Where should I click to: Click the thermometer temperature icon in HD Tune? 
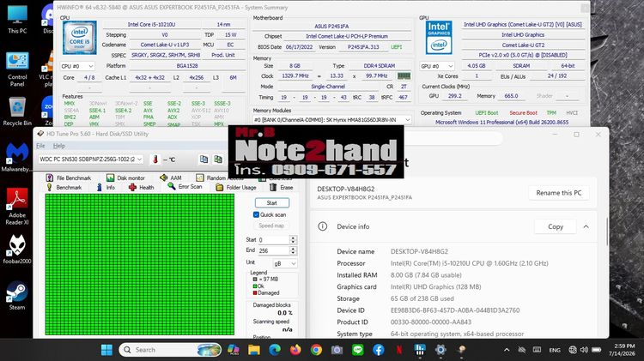pyautogui.click(x=155, y=159)
